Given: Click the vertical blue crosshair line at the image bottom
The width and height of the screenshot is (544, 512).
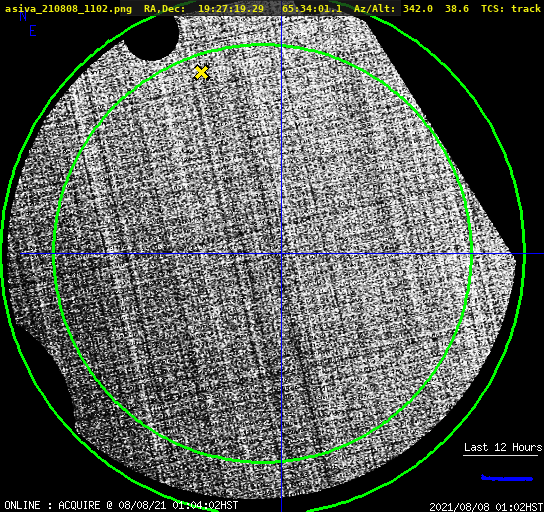Looking at the screenshot, I should point(281,486).
